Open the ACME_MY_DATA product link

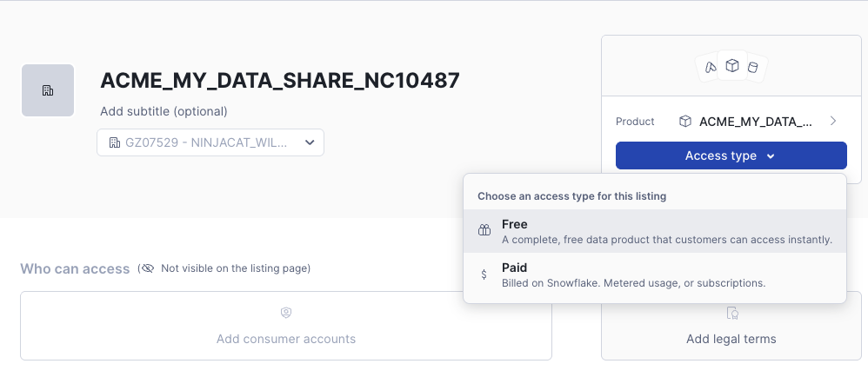tap(756, 122)
